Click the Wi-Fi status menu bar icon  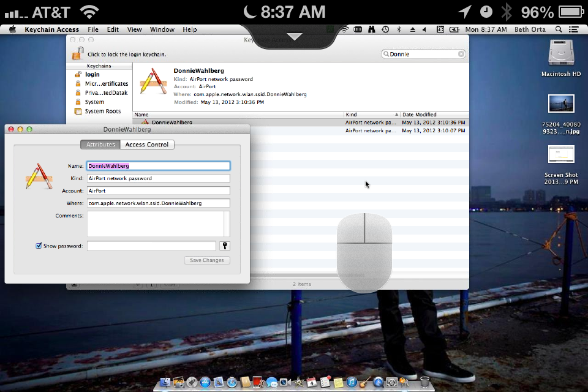click(x=344, y=29)
